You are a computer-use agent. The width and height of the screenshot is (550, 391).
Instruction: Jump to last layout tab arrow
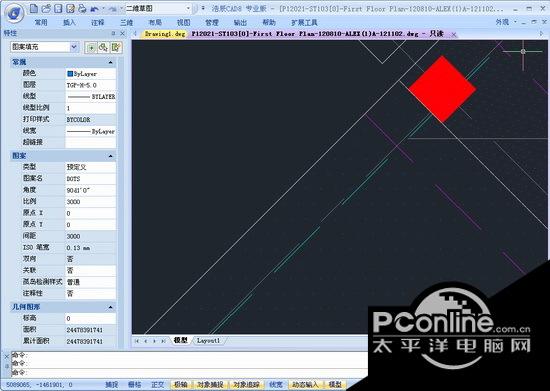pyautogui.click(x=163, y=341)
